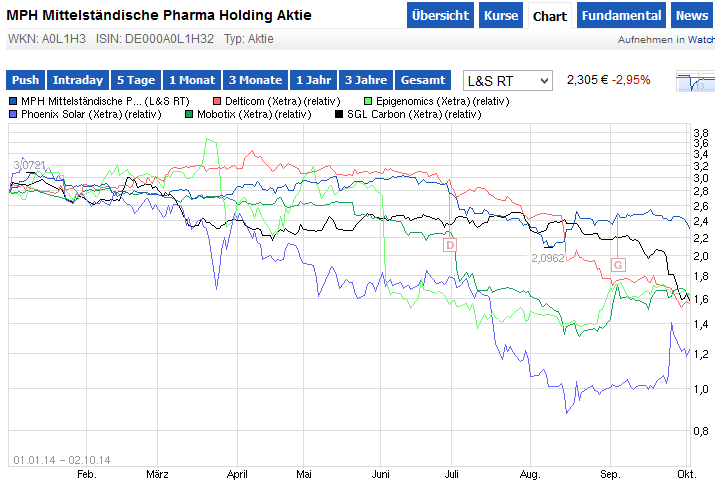715x488 pixels.
Task: Switch chart to 3 Monate range
Action: pos(255,80)
